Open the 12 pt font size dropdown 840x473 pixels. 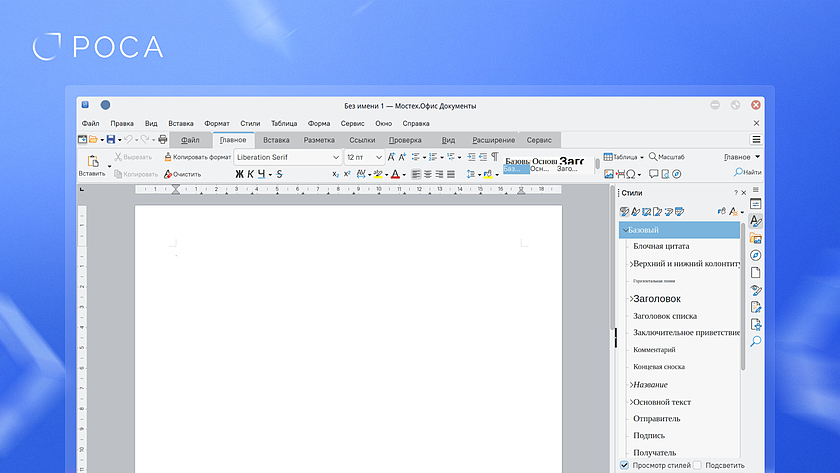coord(379,157)
